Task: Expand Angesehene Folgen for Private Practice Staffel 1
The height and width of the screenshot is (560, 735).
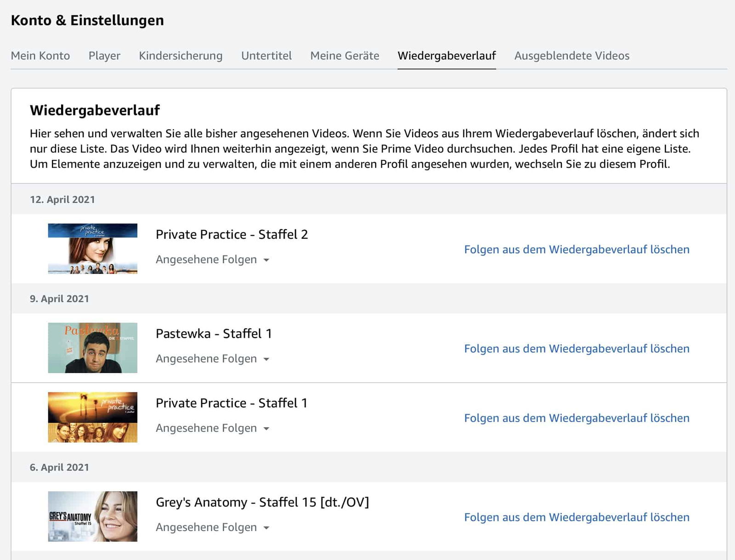Action: point(212,428)
